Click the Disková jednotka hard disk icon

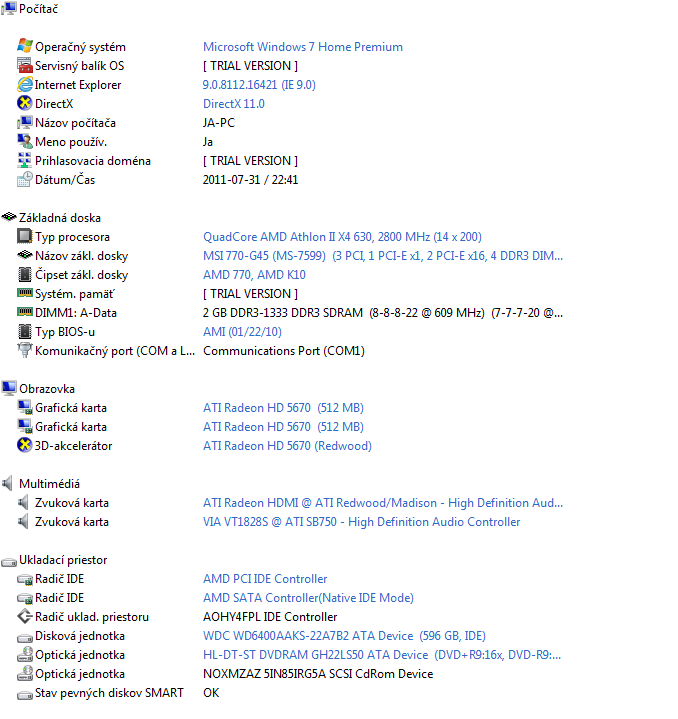[25, 637]
